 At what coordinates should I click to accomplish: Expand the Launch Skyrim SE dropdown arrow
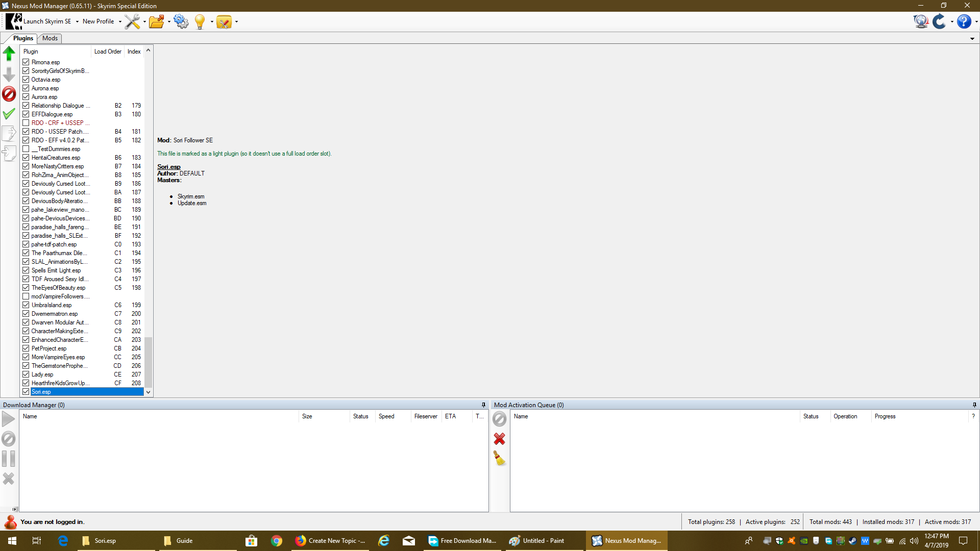77,22
